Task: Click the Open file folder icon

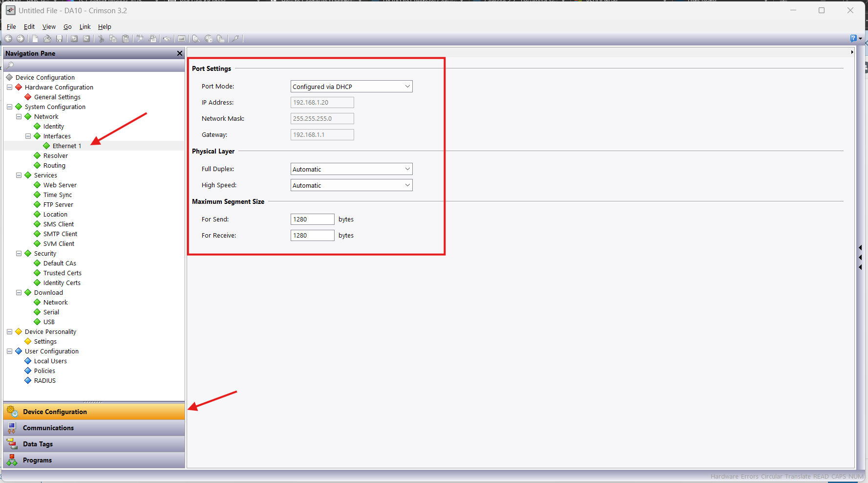Action: pos(47,39)
